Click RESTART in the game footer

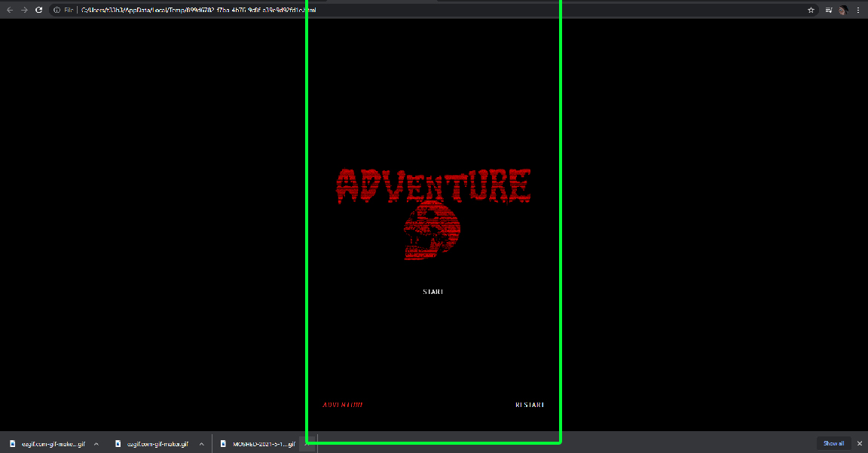pos(528,405)
